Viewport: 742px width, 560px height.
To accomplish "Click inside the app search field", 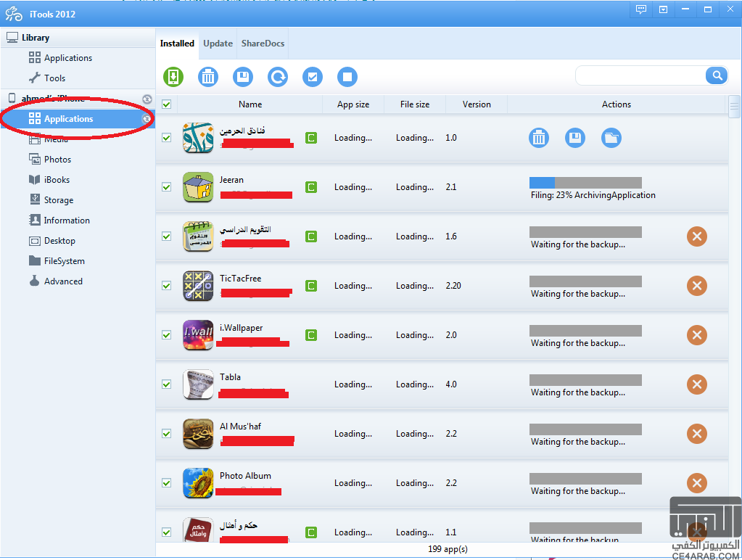I will [x=641, y=75].
